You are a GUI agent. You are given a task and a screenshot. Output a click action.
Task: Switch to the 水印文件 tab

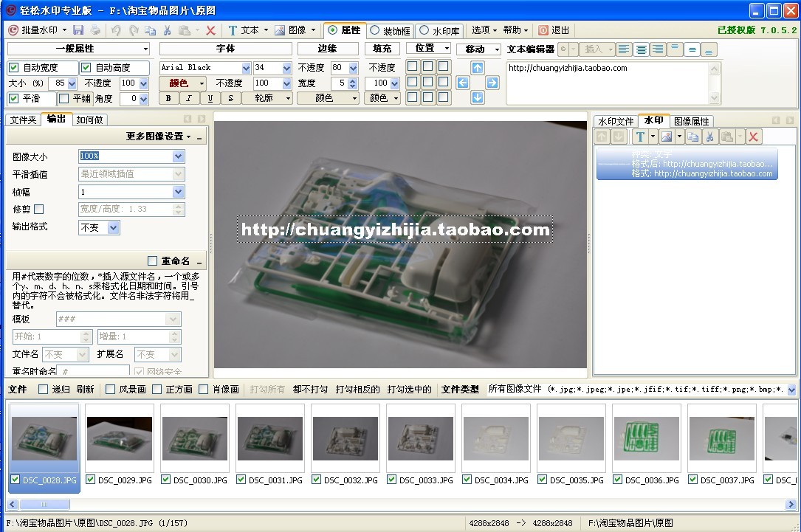[616, 121]
